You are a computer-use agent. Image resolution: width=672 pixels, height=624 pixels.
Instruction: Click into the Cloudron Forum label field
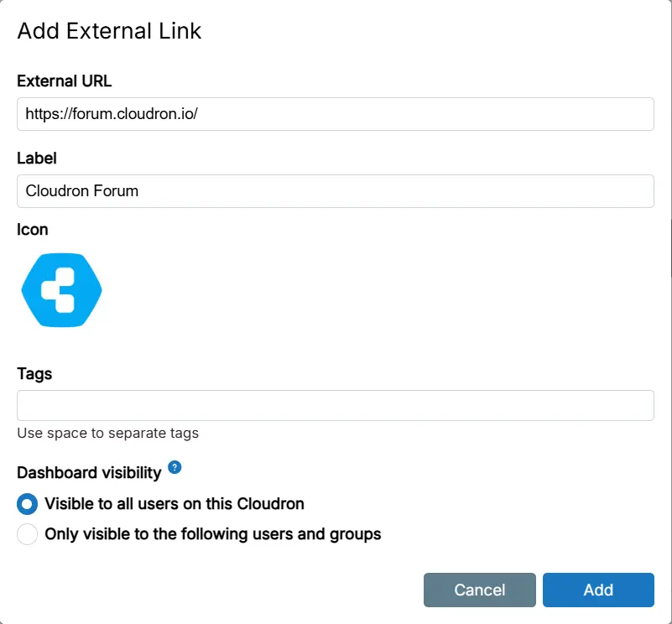[x=336, y=191]
